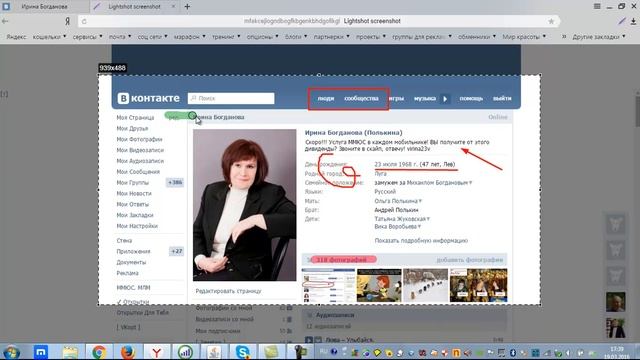This screenshot has width=640, height=360.
Task: Open the browser hamburger menu
Action: point(597,6)
